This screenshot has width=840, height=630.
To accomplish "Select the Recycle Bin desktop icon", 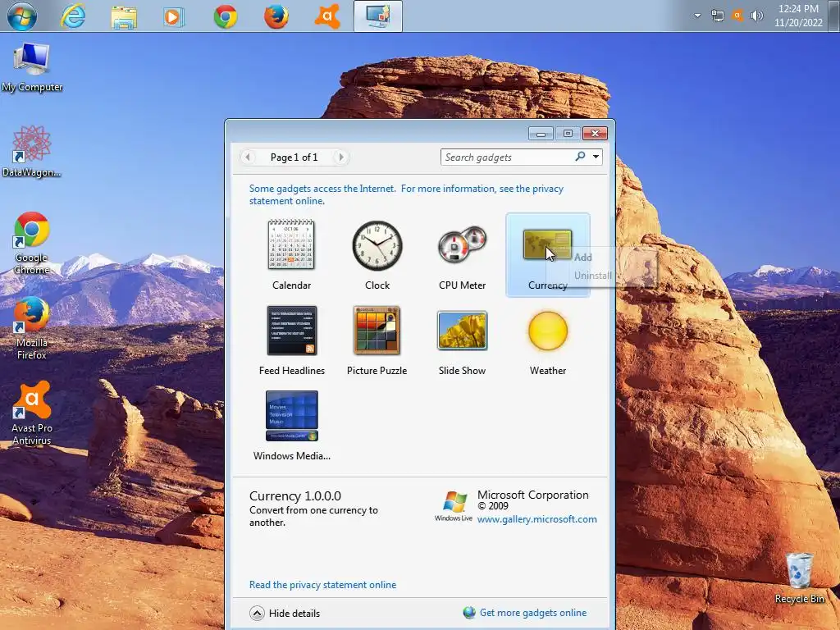I will point(799,578).
